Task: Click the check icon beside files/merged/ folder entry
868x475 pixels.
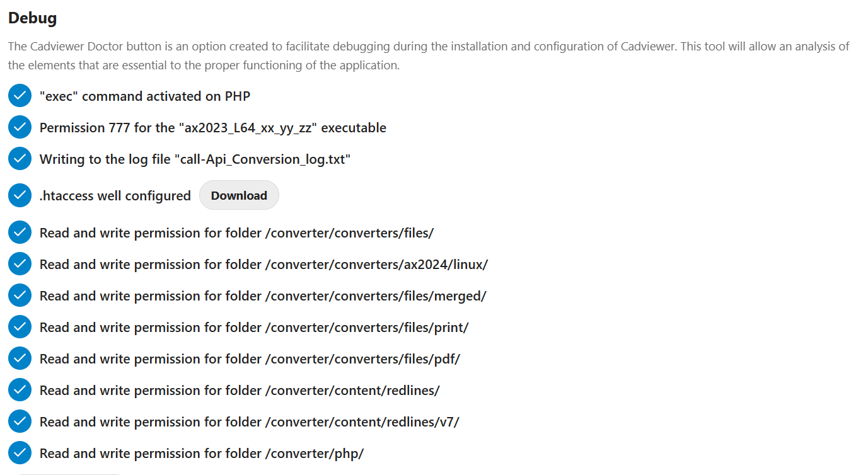Action: [20, 295]
